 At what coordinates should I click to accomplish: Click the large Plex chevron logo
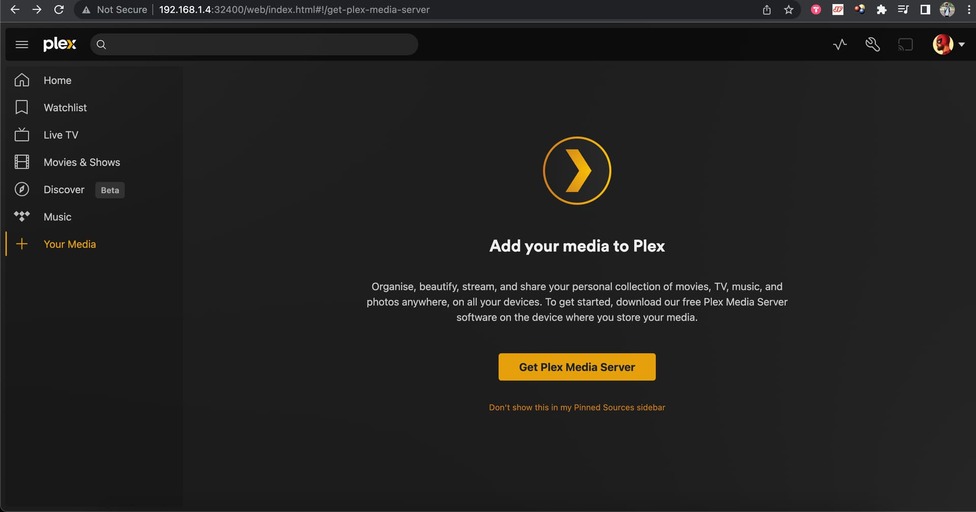[577, 170]
